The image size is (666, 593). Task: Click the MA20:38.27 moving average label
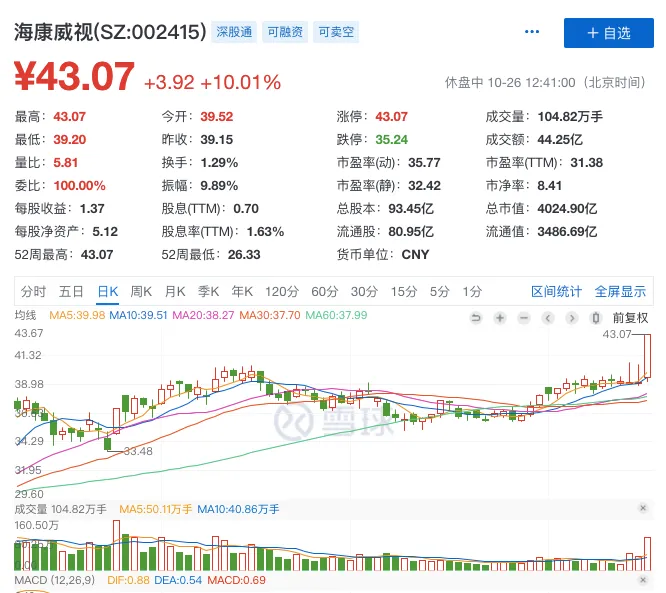(203, 315)
